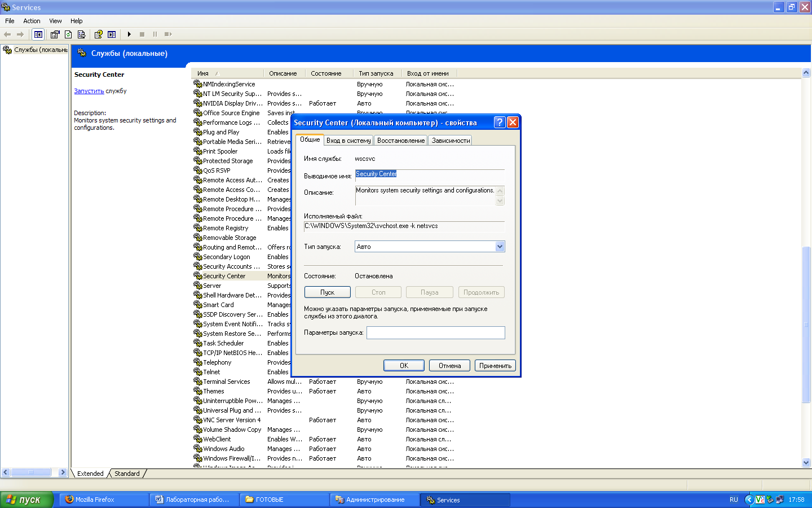
Task: Click the Services window icon in the title bar
Action: [6, 7]
